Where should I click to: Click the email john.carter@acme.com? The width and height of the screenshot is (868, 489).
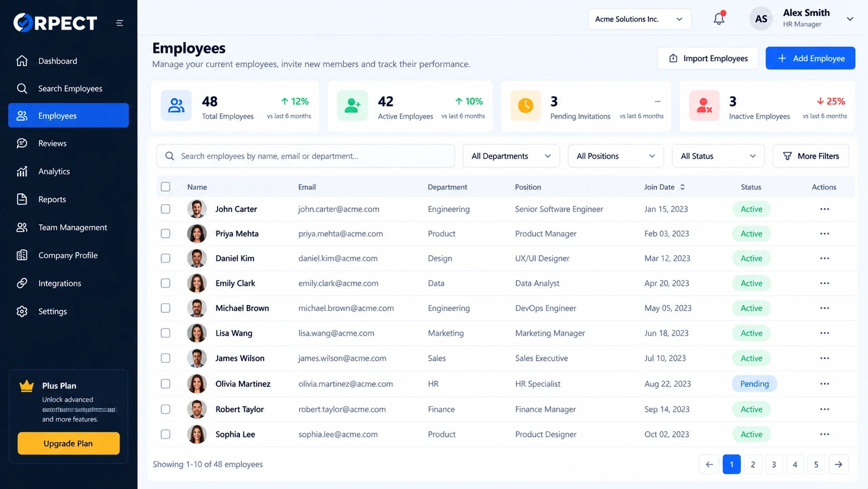point(338,209)
